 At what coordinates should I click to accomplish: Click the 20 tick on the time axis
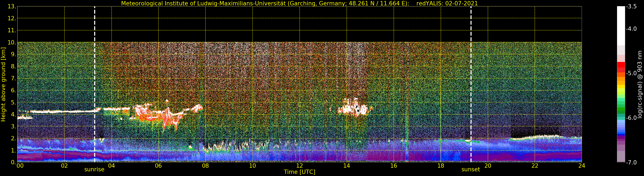pyautogui.click(x=488, y=166)
